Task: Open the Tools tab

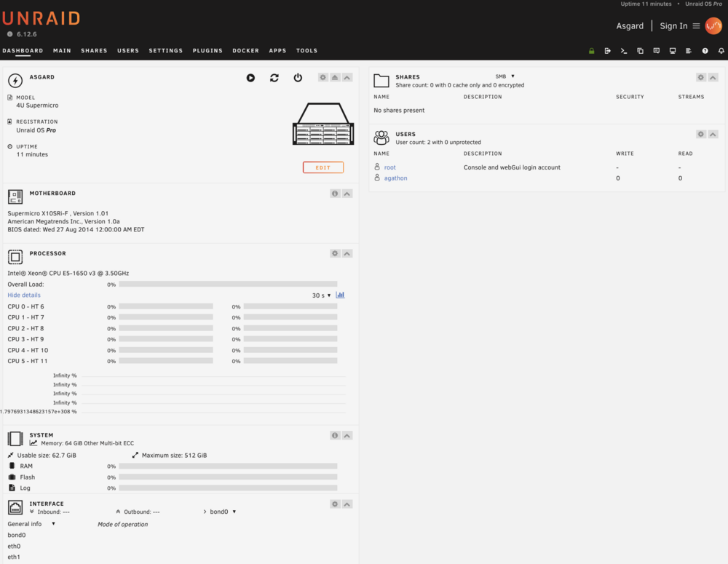Action: coord(307,51)
